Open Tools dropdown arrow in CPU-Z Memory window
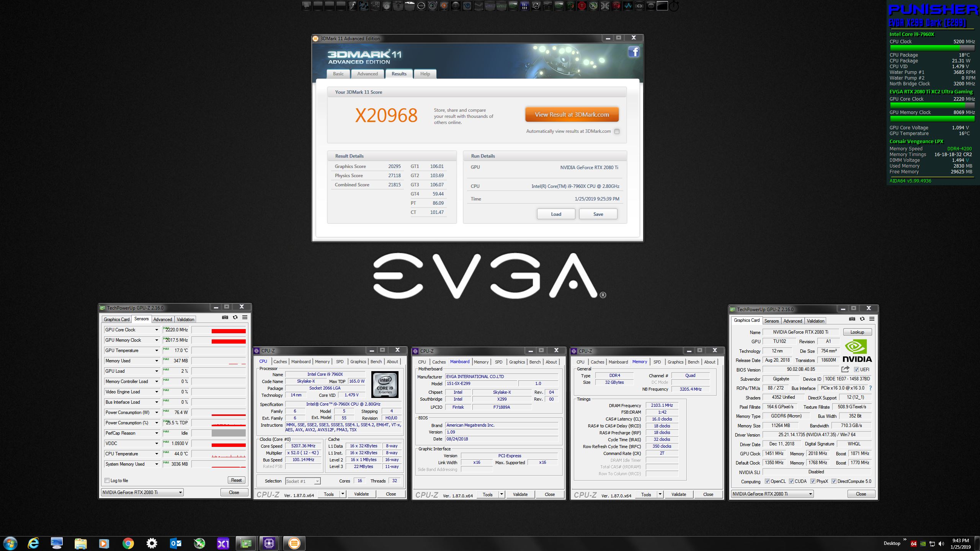Viewport: 980px width, 551px height. [x=660, y=494]
